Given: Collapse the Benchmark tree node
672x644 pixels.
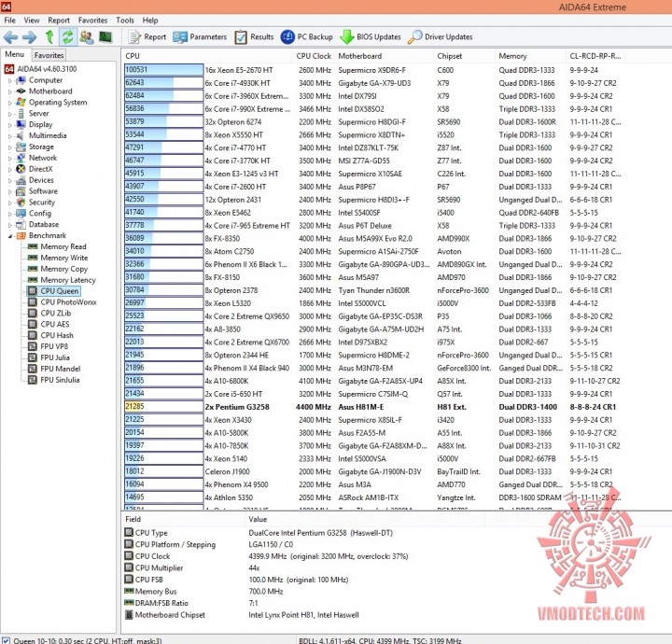Looking at the screenshot, I should point(10,235).
